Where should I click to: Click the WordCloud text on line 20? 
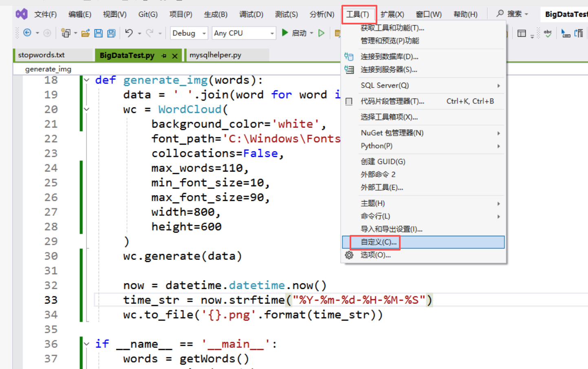click(190, 109)
